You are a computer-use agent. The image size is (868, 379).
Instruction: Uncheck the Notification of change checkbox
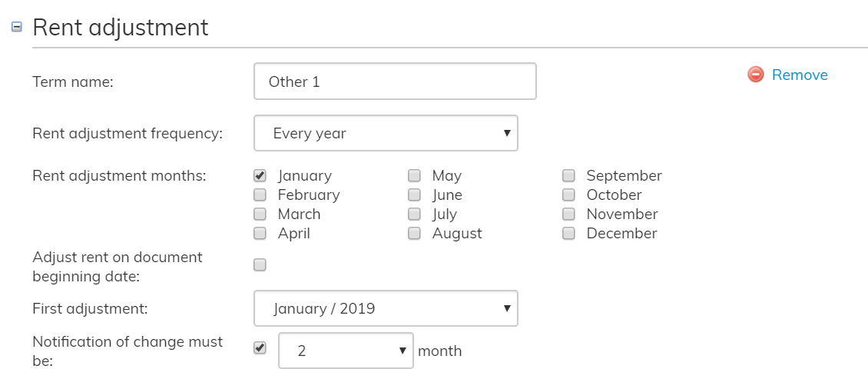click(260, 348)
